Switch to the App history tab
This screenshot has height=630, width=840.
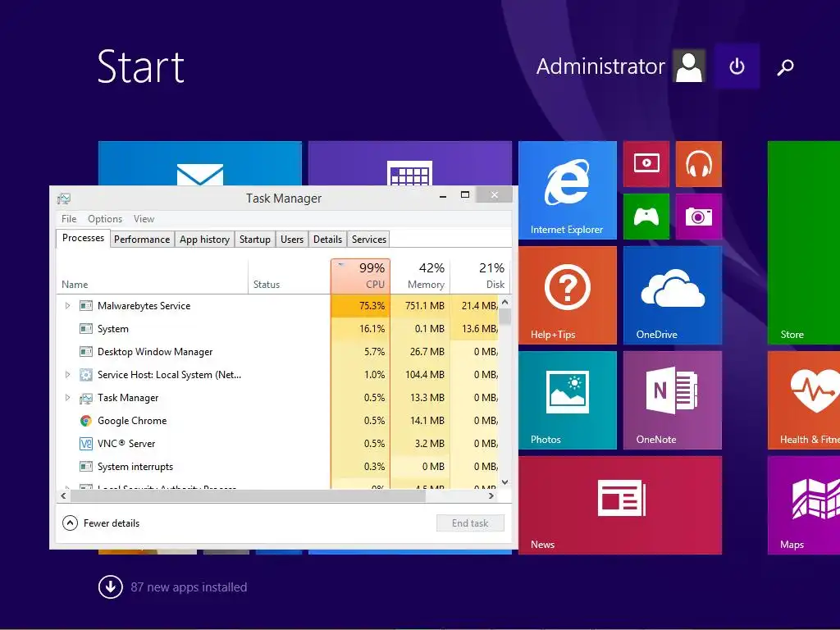(204, 239)
